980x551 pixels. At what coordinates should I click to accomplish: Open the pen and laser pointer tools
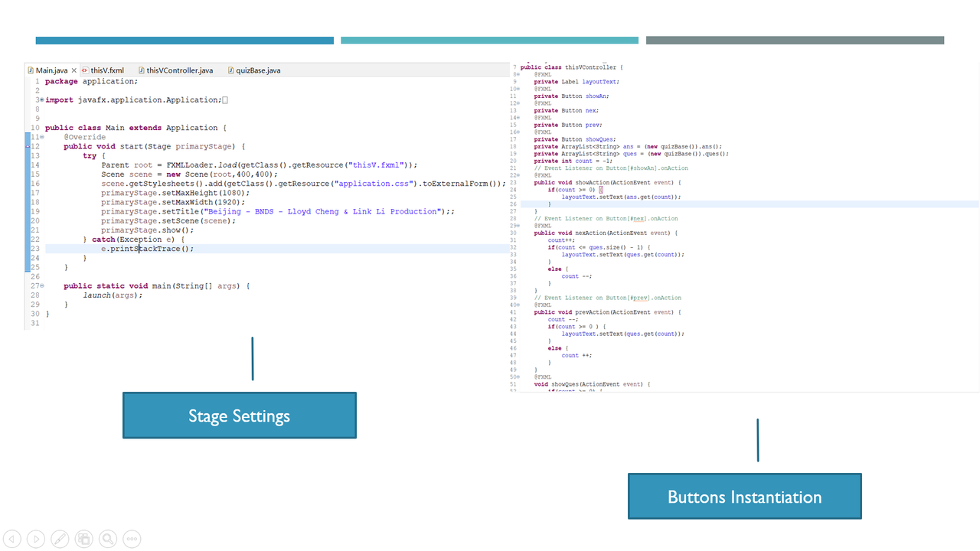pyautogui.click(x=60, y=539)
